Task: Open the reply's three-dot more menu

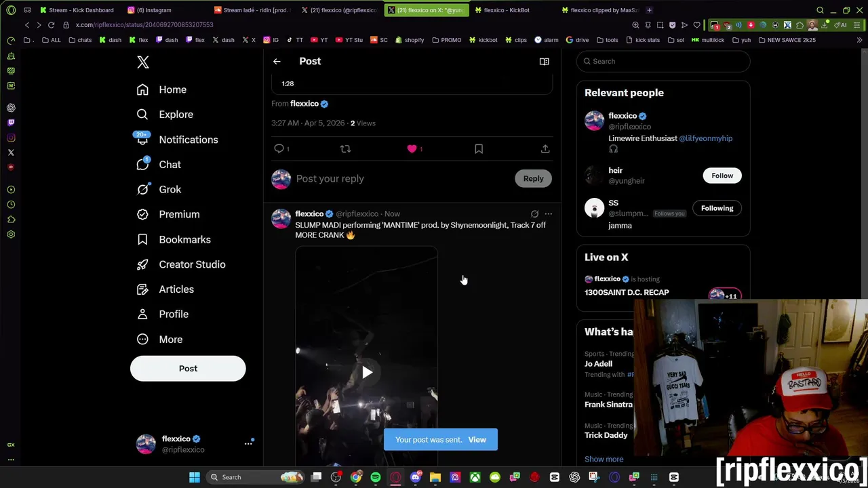Action: pyautogui.click(x=548, y=214)
